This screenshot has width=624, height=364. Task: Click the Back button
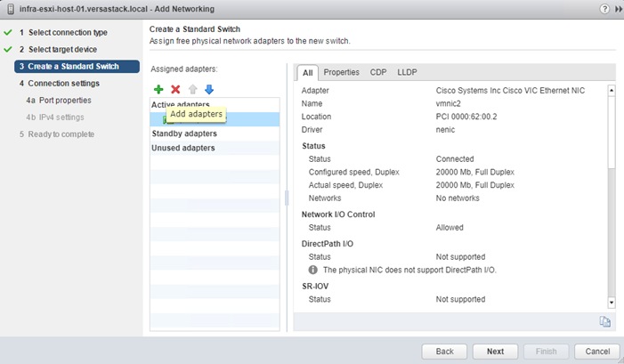click(444, 352)
